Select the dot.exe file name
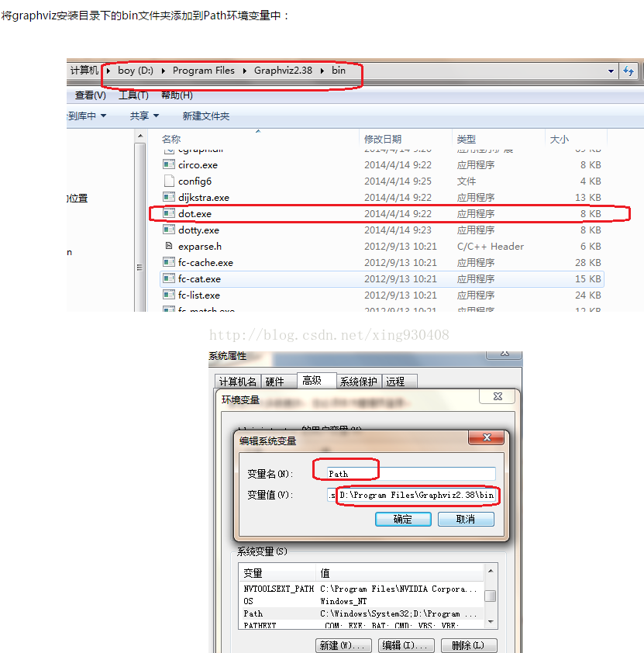644x653 pixels. click(195, 213)
